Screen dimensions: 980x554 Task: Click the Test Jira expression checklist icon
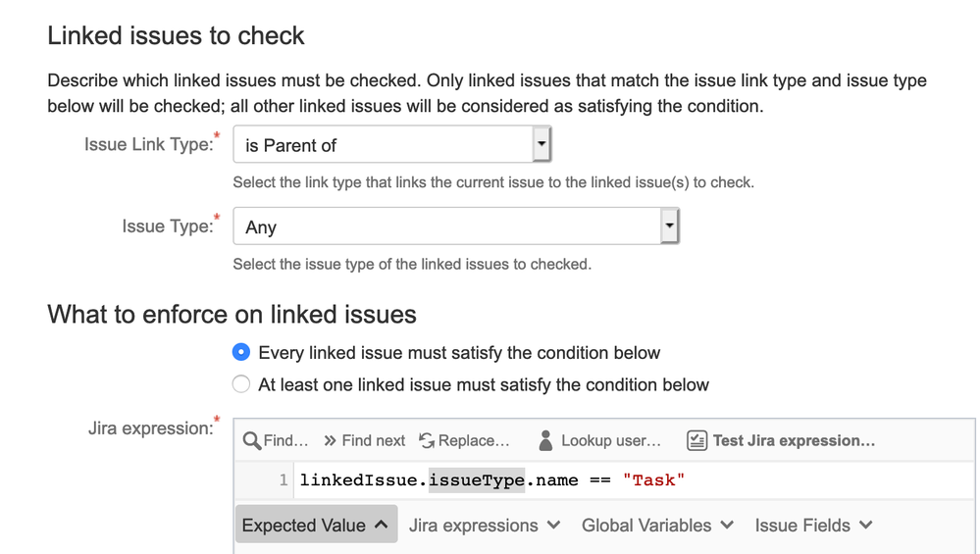click(x=696, y=440)
